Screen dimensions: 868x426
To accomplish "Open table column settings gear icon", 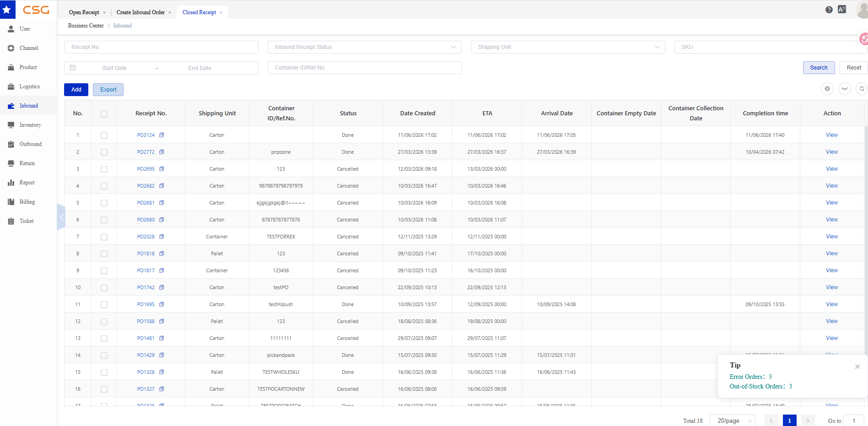I will (827, 89).
